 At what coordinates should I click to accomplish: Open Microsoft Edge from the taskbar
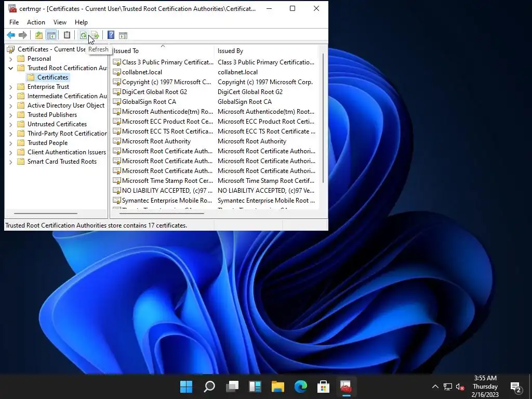(301, 387)
